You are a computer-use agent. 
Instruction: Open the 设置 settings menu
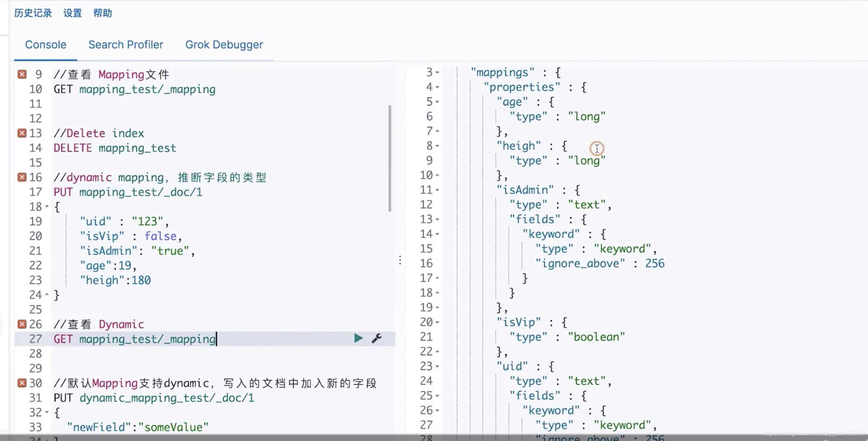(72, 13)
